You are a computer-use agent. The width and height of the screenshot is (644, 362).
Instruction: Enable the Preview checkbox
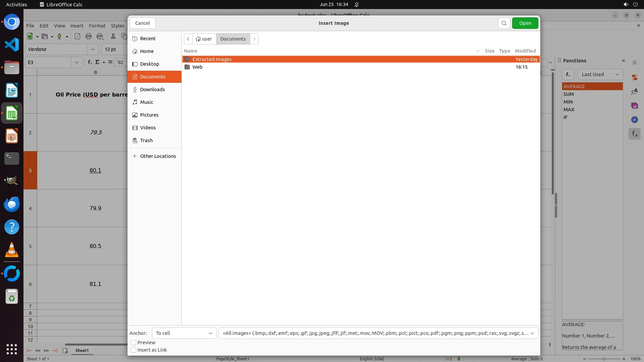133,343
